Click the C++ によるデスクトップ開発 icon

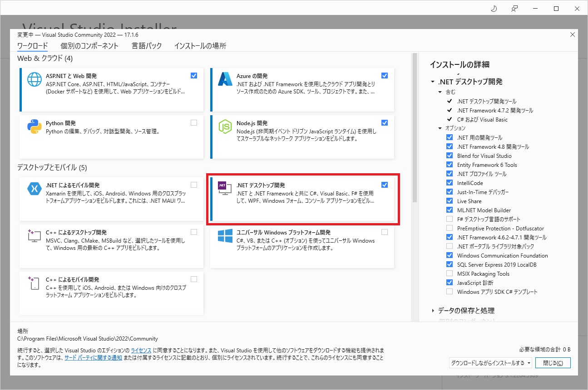coord(34,236)
